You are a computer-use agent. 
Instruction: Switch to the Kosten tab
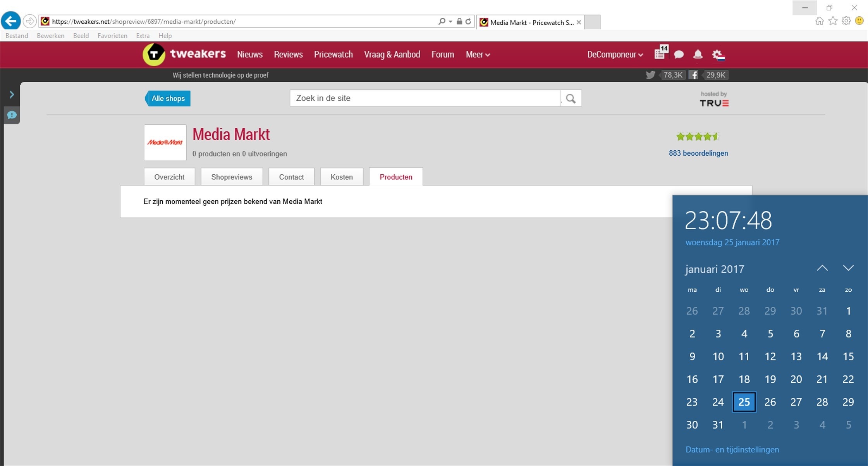tap(342, 177)
